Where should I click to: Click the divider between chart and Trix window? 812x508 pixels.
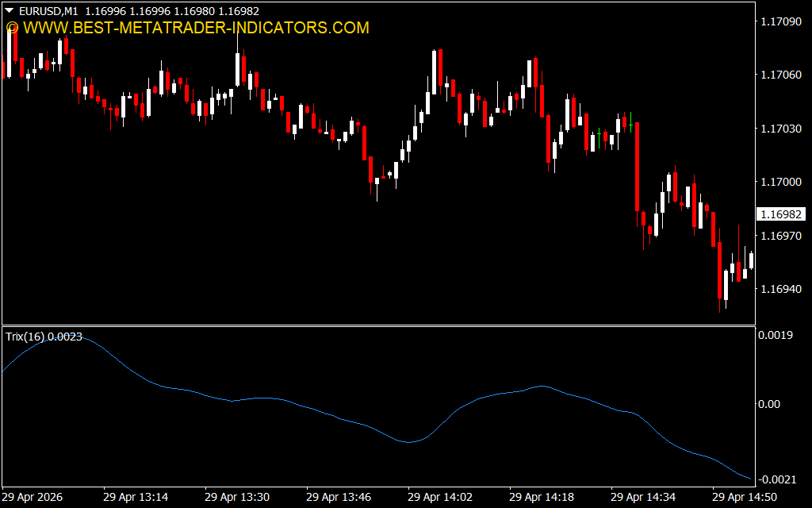377,325
